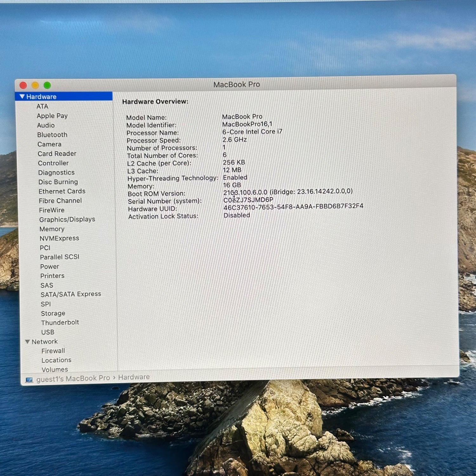Screen dimensions: 476x476
Task: Click the L3 Cache value 12 MB
Action: point(232,170)
